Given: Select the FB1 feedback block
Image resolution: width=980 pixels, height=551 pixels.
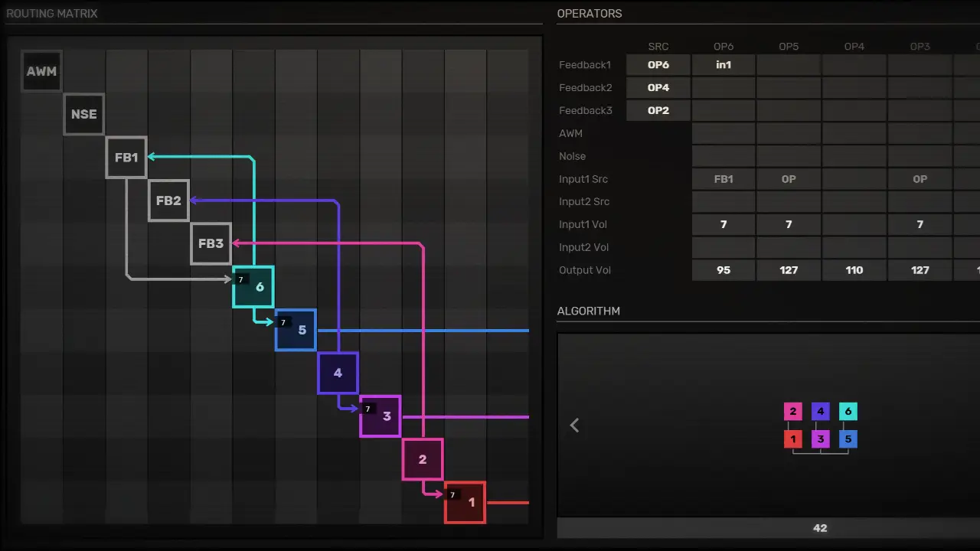Looking at the screenshot, I should click(126, 158).
